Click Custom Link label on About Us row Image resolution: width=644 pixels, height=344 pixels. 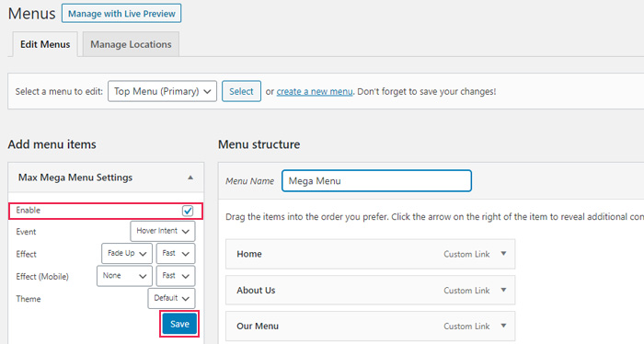466,291
